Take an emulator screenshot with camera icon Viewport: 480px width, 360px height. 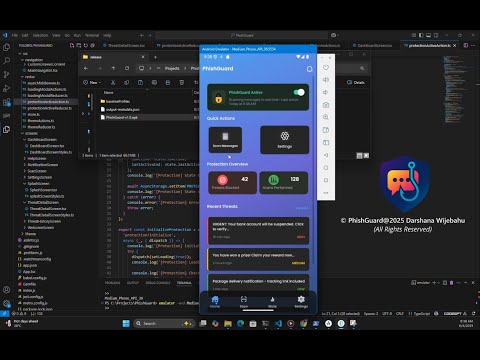tap(326, 105)
